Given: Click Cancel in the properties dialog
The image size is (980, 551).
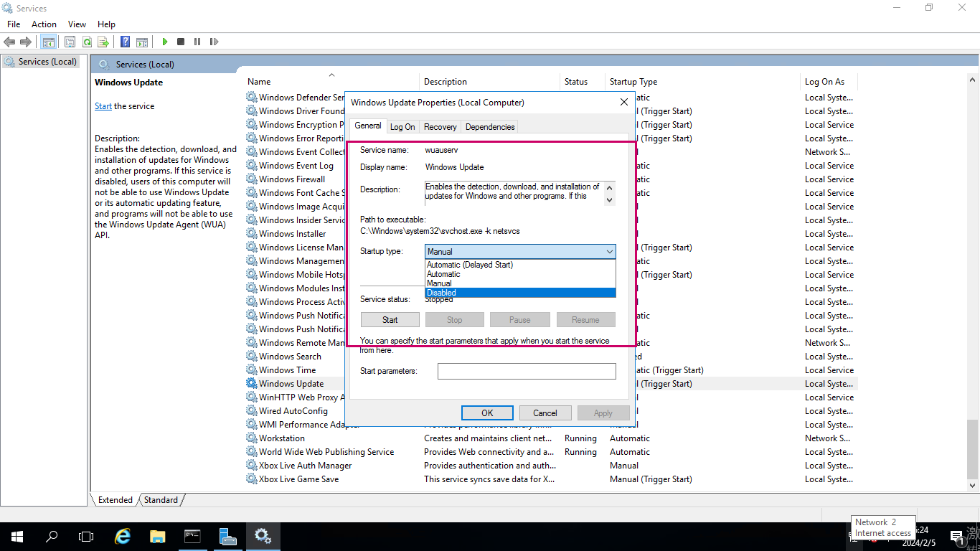Looking at the screenshot, I should click(x=545, y=413).
